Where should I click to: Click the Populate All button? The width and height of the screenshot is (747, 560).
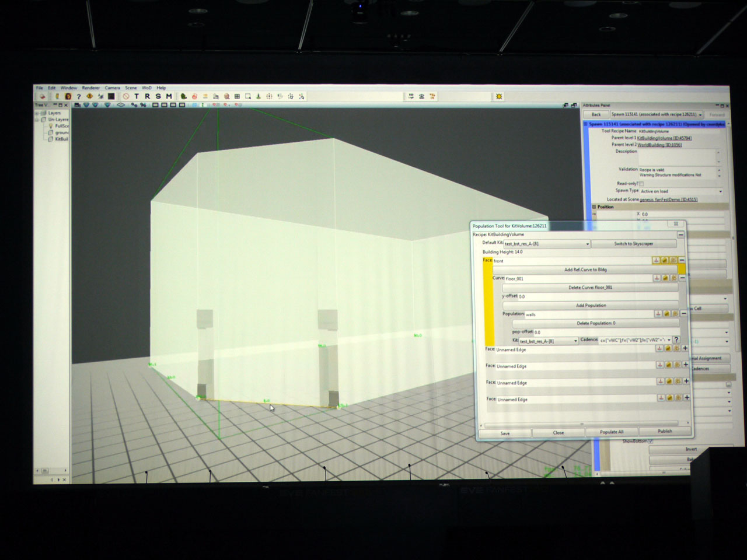(x=611, y=432)
